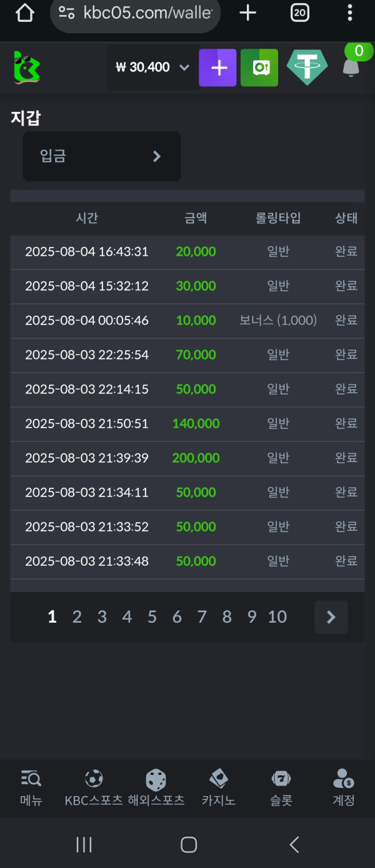Open the 계정 account tab
The width and height of the screenshot is (375, 868).
coord(344,788)
